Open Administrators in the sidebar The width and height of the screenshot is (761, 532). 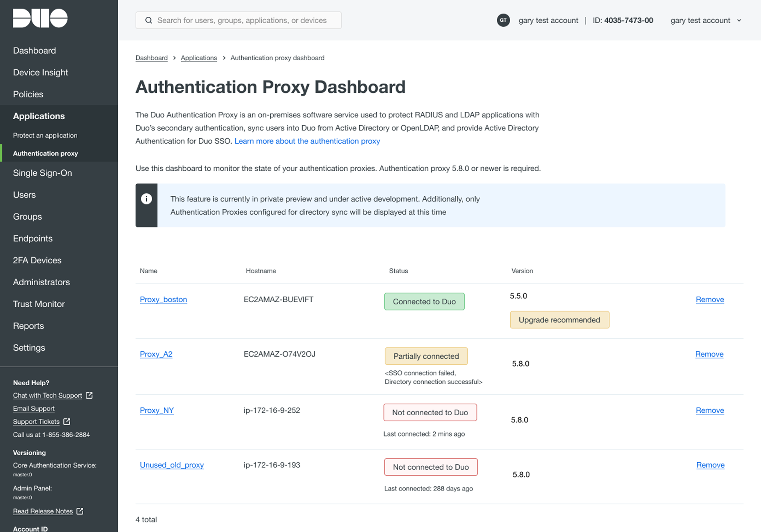click(42, 282)
